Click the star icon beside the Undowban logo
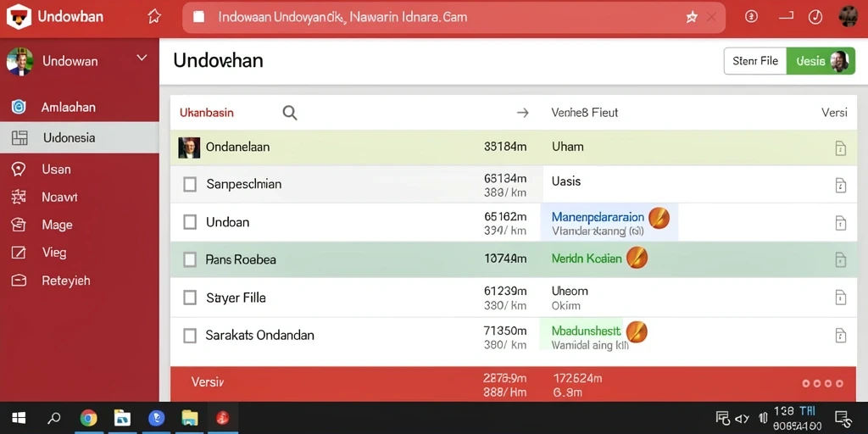 154,17
